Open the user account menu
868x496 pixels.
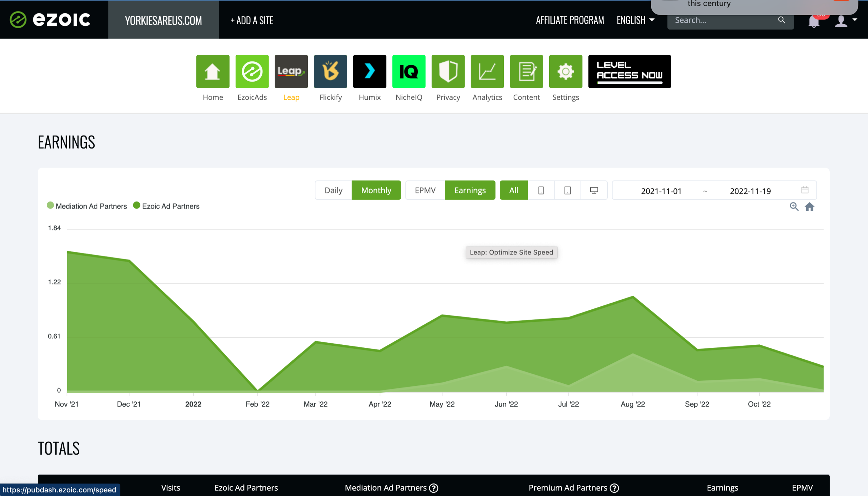pyautogui.click(x=845, y=21)
